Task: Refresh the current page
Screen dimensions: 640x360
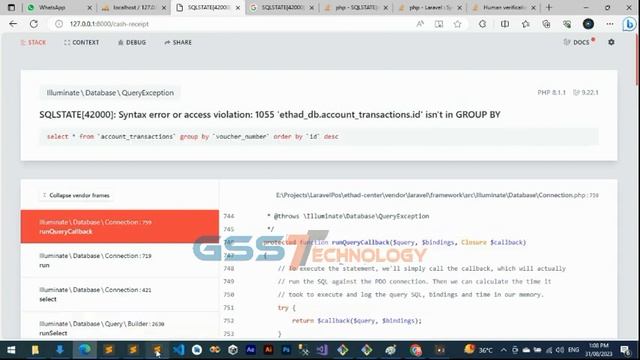Action: 34,24
